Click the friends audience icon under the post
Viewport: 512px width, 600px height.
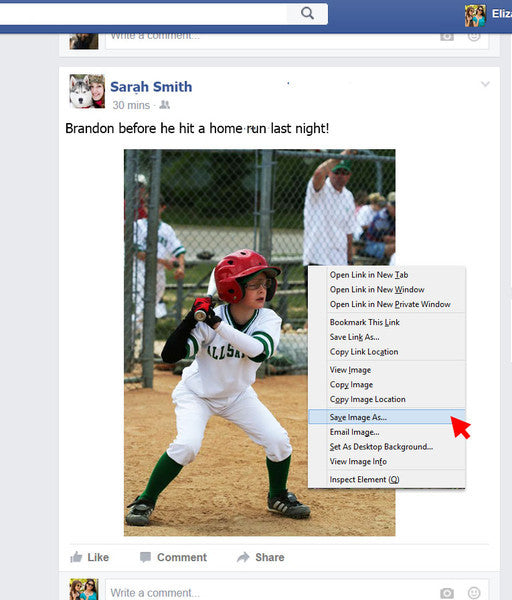pyautogui.click(x=164, y=105)
